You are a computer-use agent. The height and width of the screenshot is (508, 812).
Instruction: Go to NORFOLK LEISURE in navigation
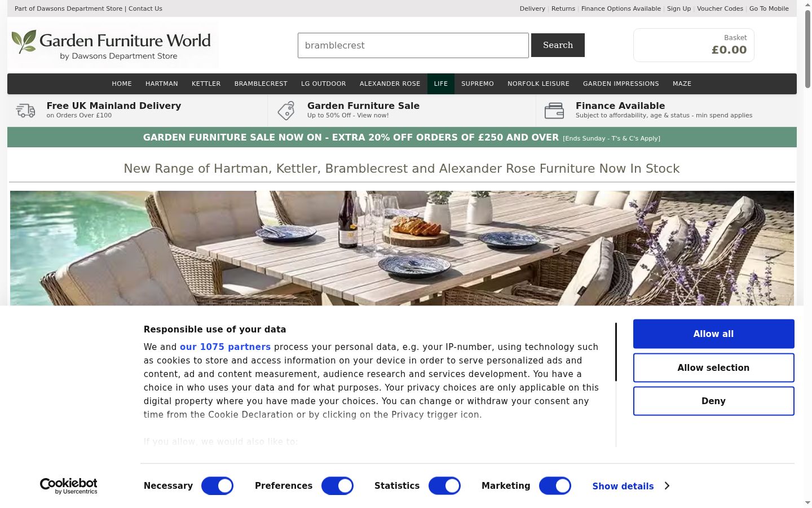[x=539, y=84]
